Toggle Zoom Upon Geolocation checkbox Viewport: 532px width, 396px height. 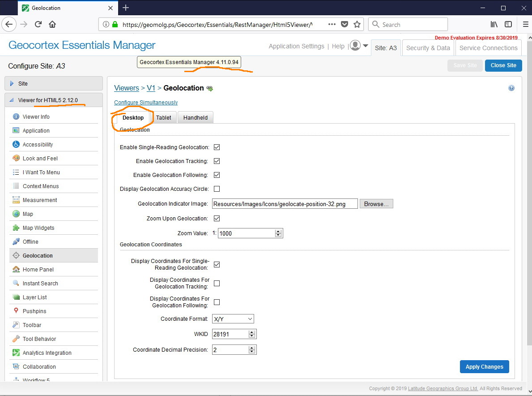coord(217,218)
